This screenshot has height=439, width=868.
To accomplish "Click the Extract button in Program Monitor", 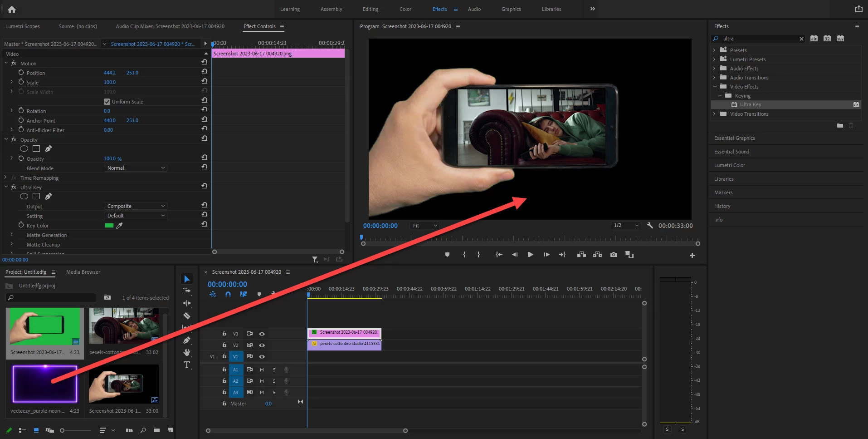I will click(597, 255).
